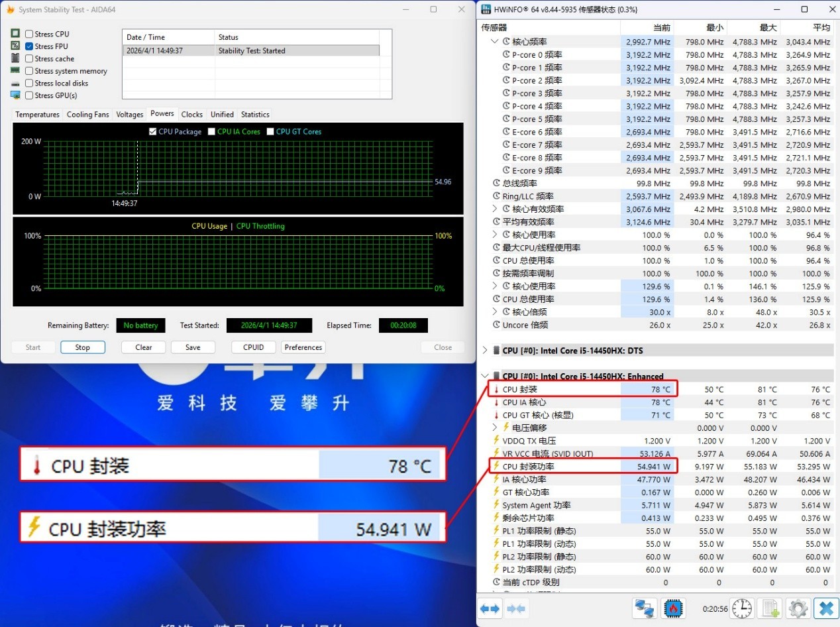Image resolution: width=840 pixels, height=627 pixels.
Task: Enable Stress system memory checkbox
Action: pyautogui.click(x=29, y=70)
